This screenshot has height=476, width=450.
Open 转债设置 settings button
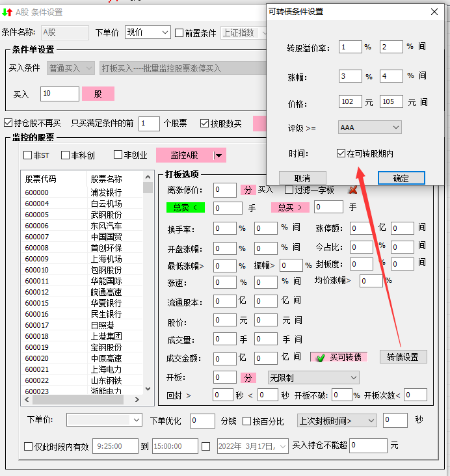pyautogui.click(x=403, y=357)
